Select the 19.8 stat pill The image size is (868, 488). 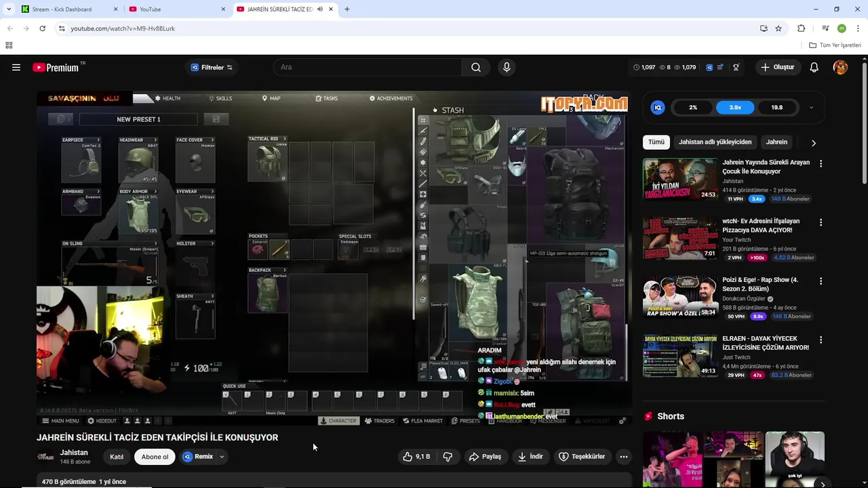[x=777, y=107]
